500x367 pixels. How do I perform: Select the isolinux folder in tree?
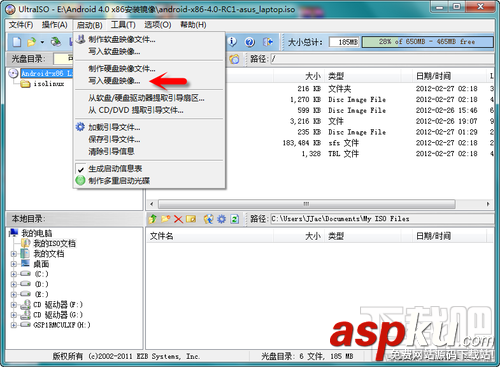click(49, 84)
